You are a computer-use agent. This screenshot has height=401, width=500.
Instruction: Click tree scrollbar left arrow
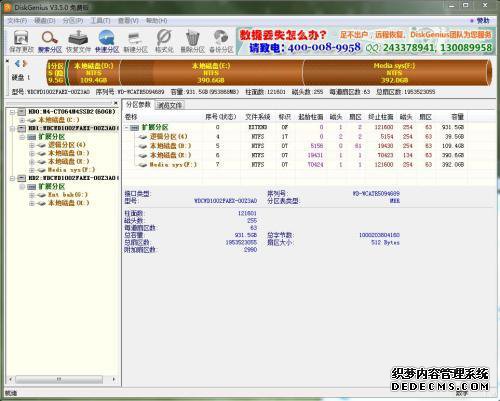[11, 379]
